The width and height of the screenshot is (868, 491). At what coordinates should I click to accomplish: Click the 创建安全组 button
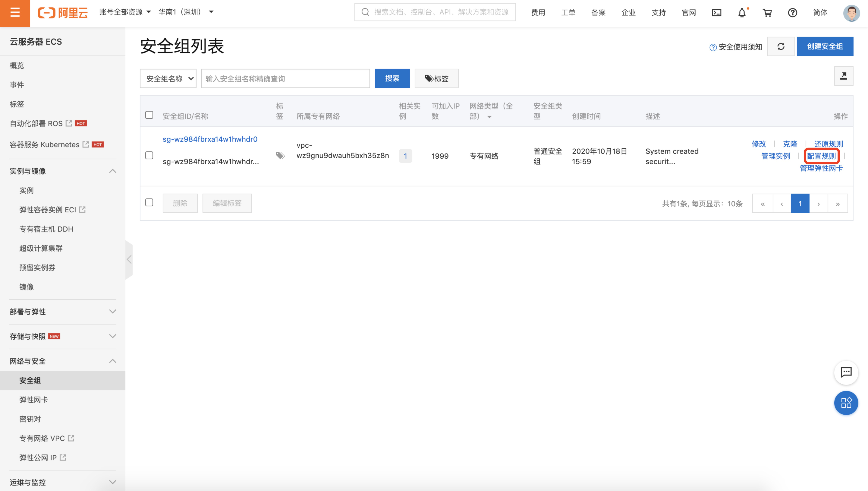click(825, 46)
